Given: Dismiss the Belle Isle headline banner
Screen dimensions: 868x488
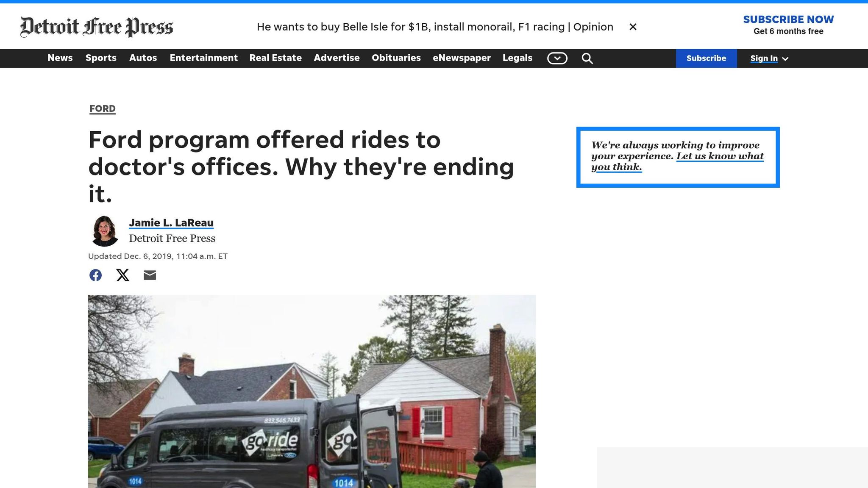Looking at the screenshot, I should pyautogui.click(x=633, y=27).
